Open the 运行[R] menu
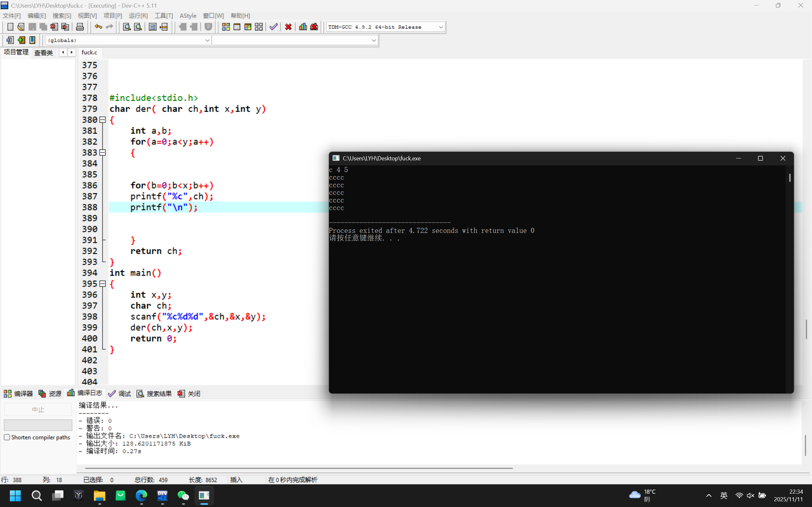This screenshot has width=812, height=507. tap(138, 16)
